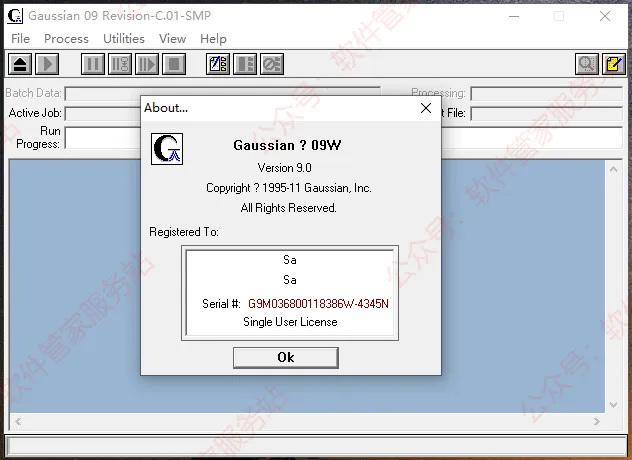The image size is (632, 460).
Task: Resume the job with the resume icon
Action: tap(147, 64)
